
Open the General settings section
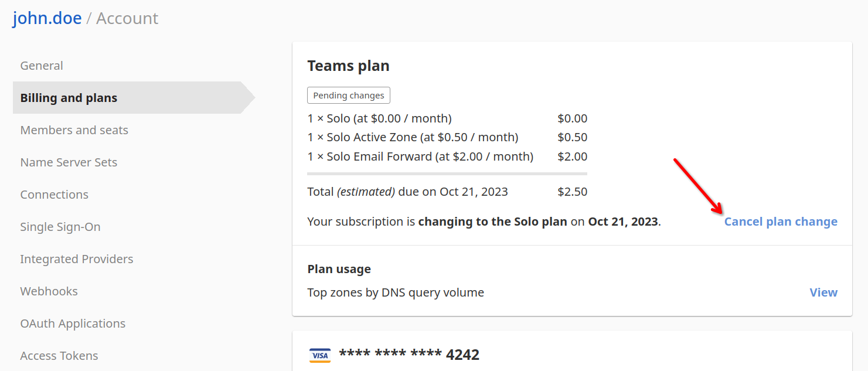point(42,65)
